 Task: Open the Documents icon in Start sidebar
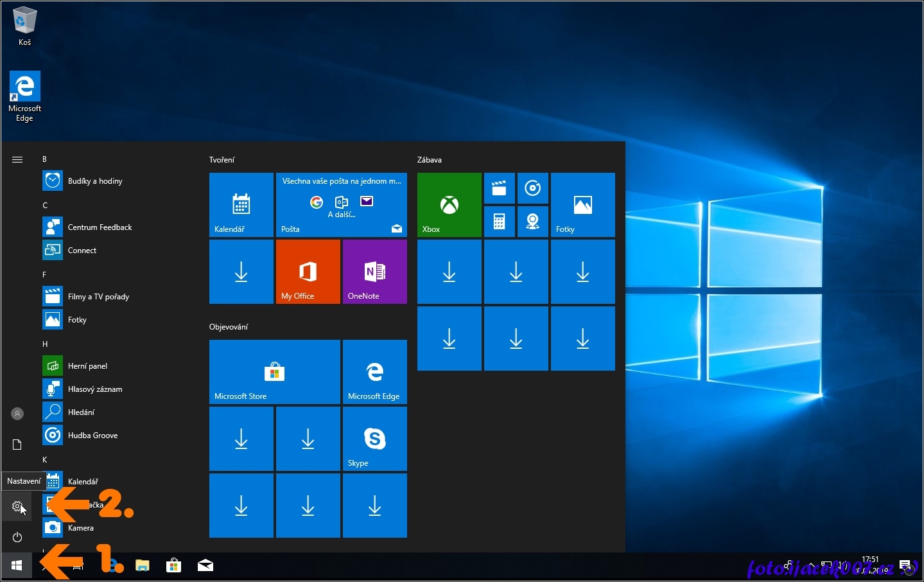point(17,445)
